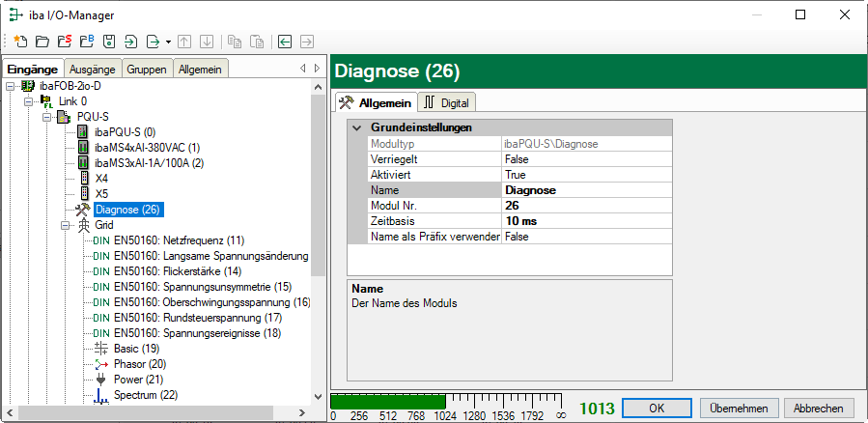The width and height of the screenshot is (868, 423).
Task: Click the Übernehmen button
Action: click(x=739, y=408)
